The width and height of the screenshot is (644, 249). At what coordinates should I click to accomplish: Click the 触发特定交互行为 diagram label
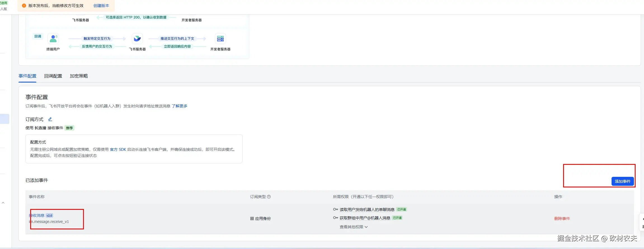(x=97, y=39)
